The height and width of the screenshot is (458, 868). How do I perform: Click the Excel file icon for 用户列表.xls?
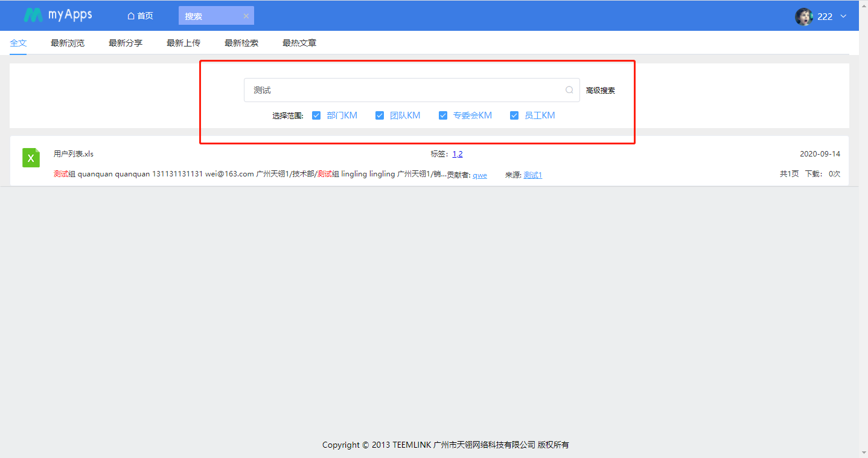[x=31, y=158]
